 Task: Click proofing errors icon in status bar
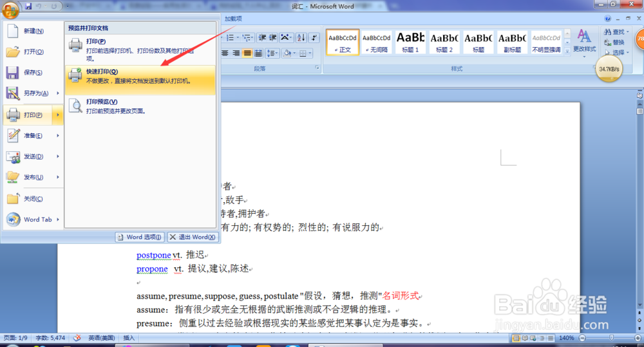(x=77, y=338)
